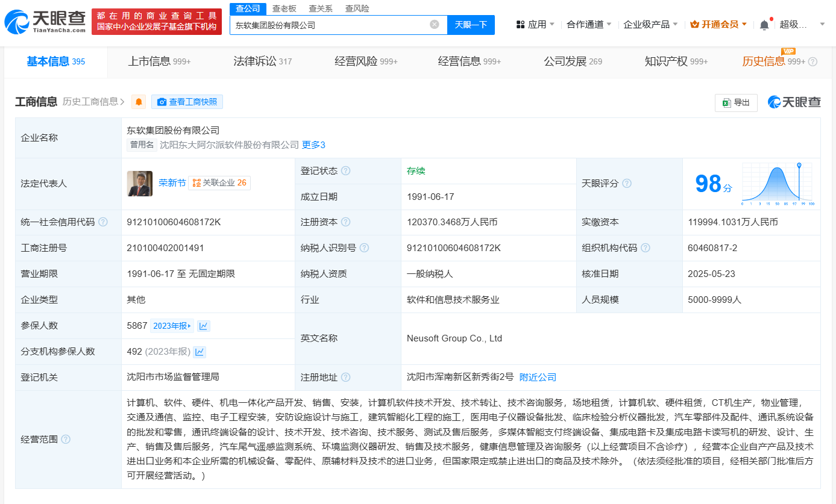Click chart icon beside 分支机构参保人数 value
The width and height of the screenshot is (836, 504).
200,352
